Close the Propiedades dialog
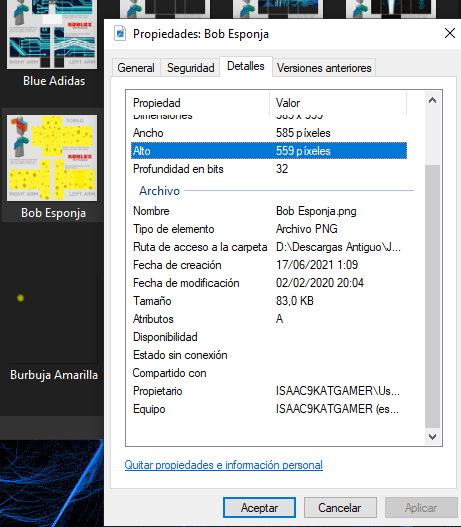 [450, 33]
